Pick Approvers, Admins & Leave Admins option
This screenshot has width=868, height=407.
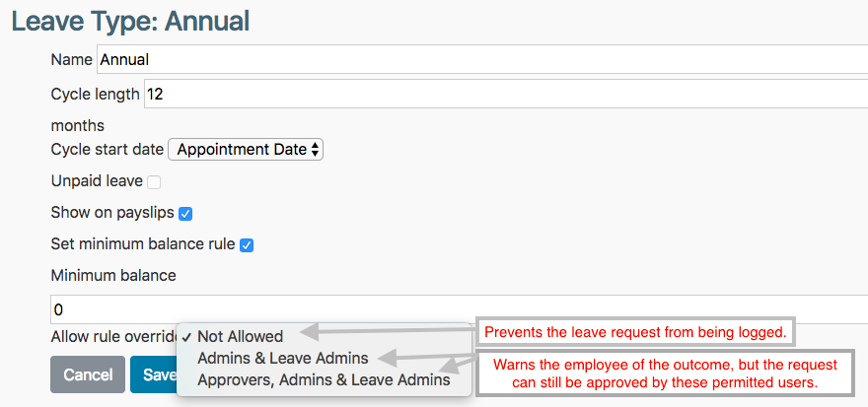point(323,379)
